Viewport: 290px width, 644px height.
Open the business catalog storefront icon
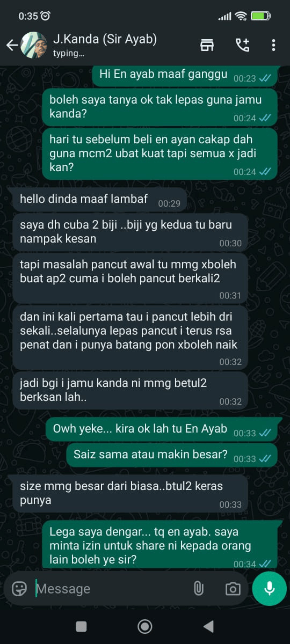(207, 45)
